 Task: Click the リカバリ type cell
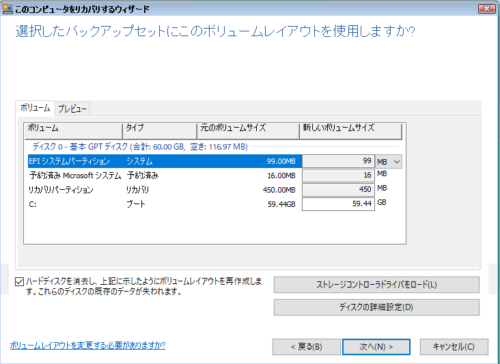(137, 190)
